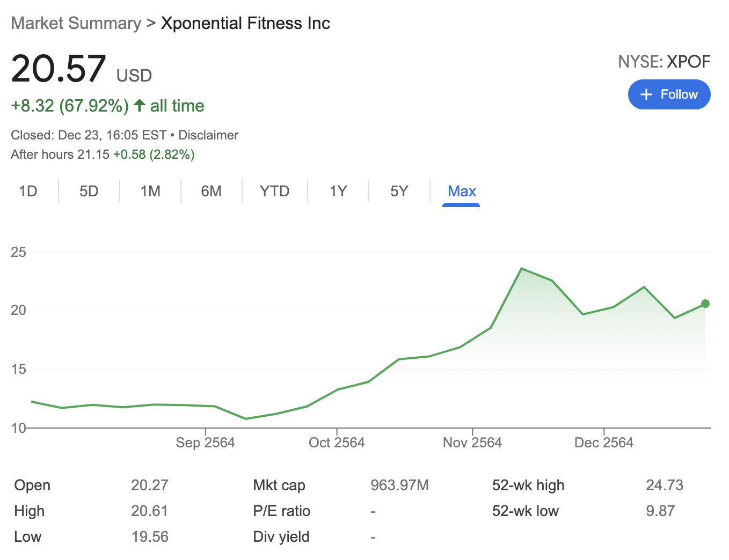Click the Div yield label
729x560 pixels.
click(281, 536)
